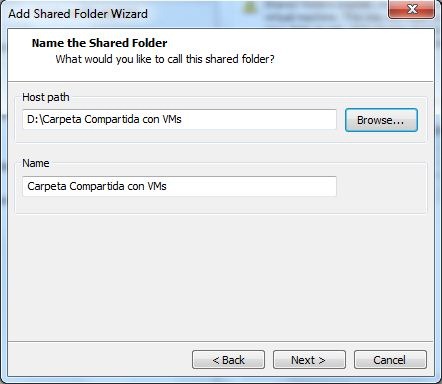Go to previous step with < Back

[228, 360]
